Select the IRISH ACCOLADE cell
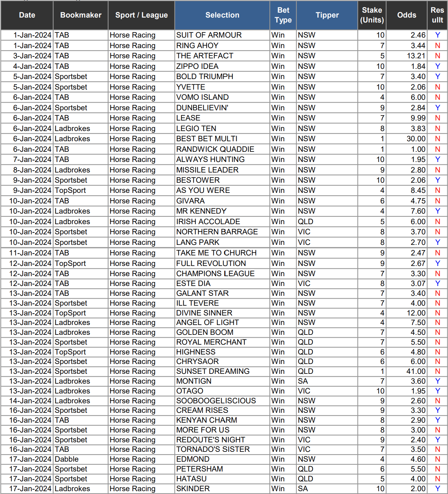This screenshot has width=448, height=494. coord(222,222)
